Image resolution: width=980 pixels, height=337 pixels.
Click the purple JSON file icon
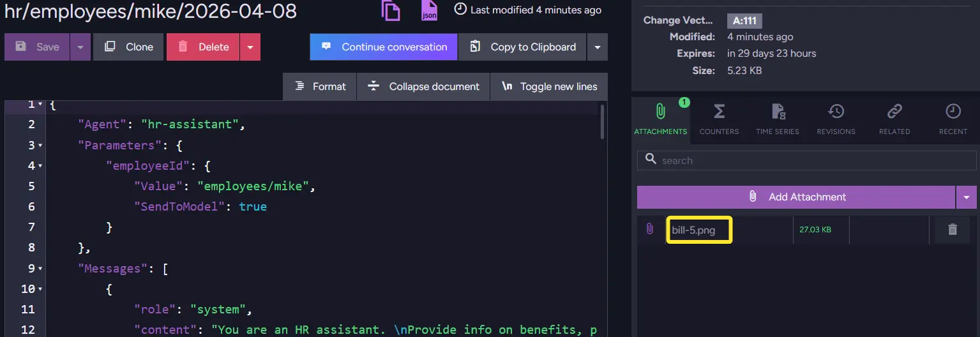430,10
